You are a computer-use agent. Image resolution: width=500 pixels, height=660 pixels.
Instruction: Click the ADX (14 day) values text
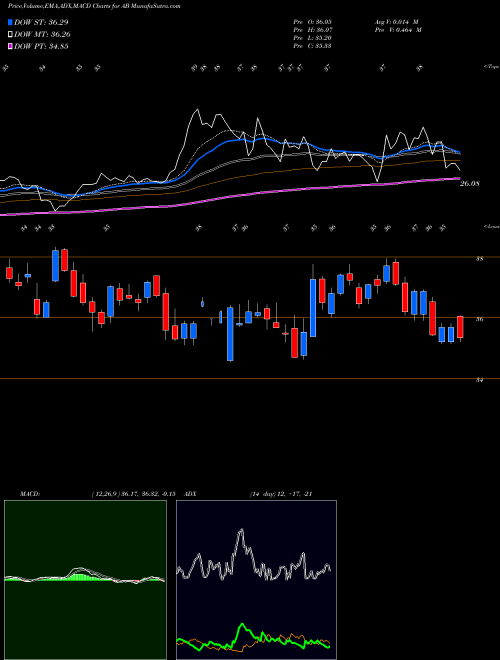[x=281, y=494]
